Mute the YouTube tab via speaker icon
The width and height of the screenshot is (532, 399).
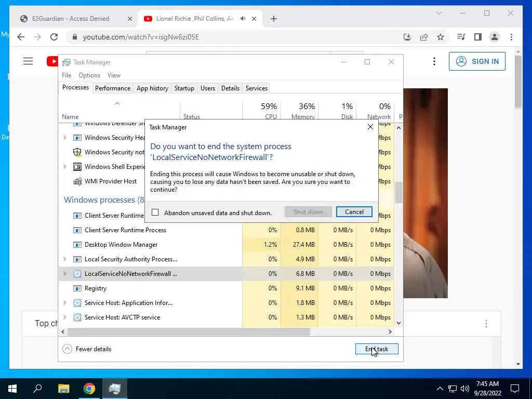243,19
